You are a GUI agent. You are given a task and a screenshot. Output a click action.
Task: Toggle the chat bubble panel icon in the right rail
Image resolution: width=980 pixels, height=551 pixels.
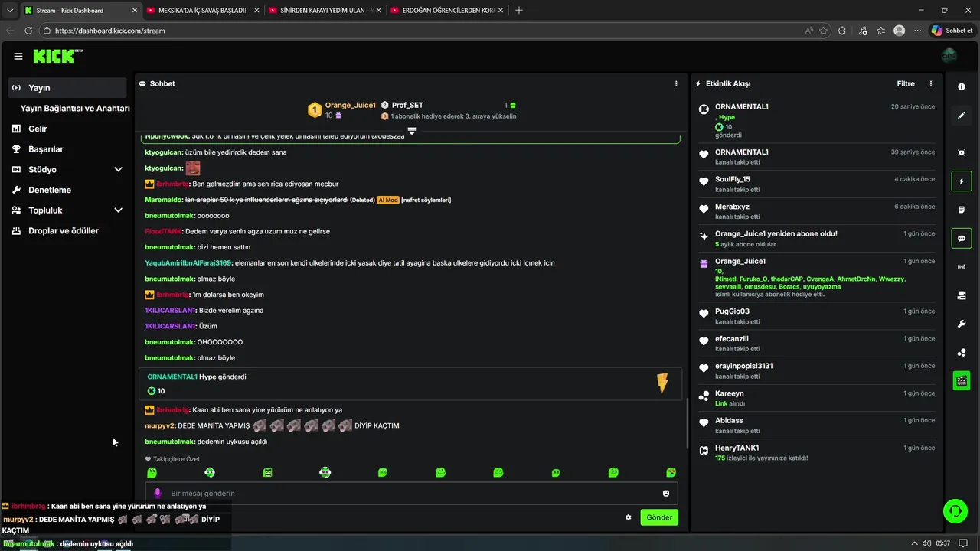coord(962,238)
